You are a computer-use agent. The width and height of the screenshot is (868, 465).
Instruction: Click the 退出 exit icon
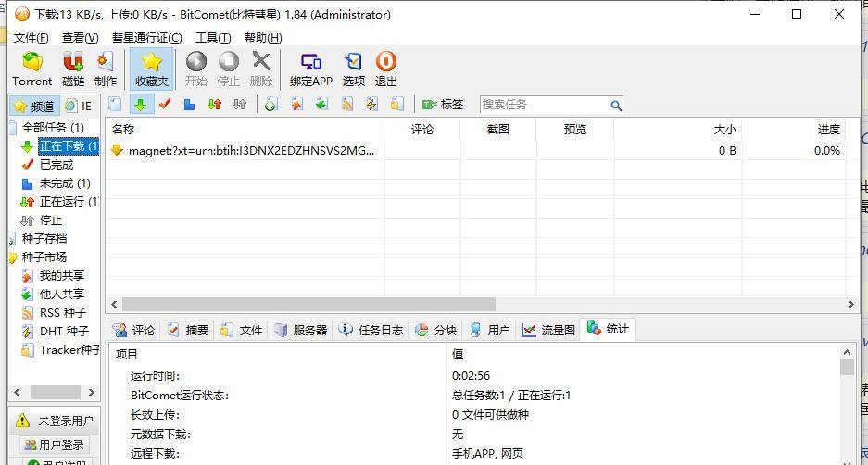(386, 69)
